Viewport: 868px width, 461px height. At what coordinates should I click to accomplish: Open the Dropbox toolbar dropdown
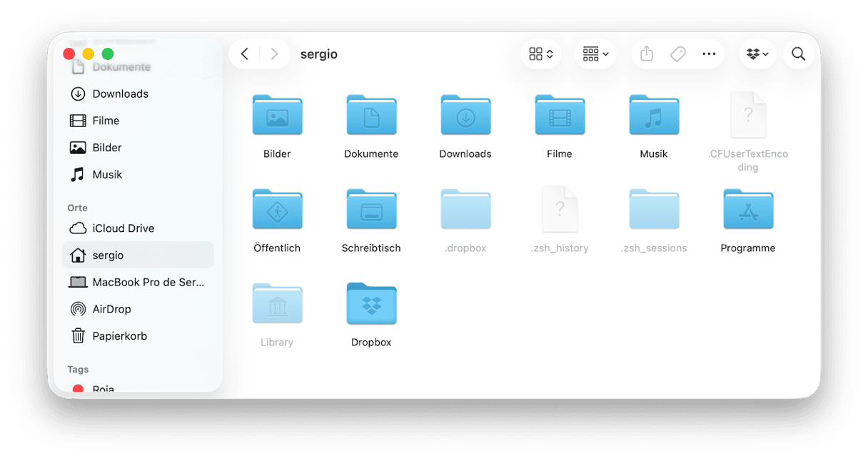click(757, 54)
